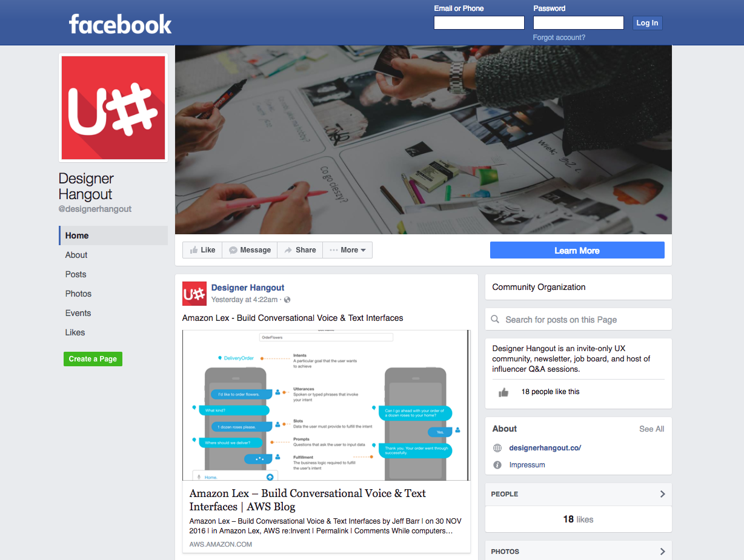Expand the PEOPLE section chevron
The width and height of the screenshot is (744, 560).
tap(662, 494)
